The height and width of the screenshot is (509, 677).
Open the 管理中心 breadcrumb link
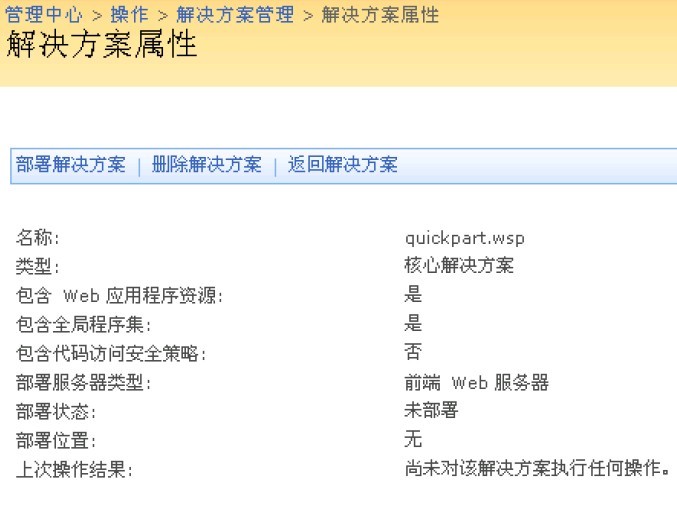[44, 14]
